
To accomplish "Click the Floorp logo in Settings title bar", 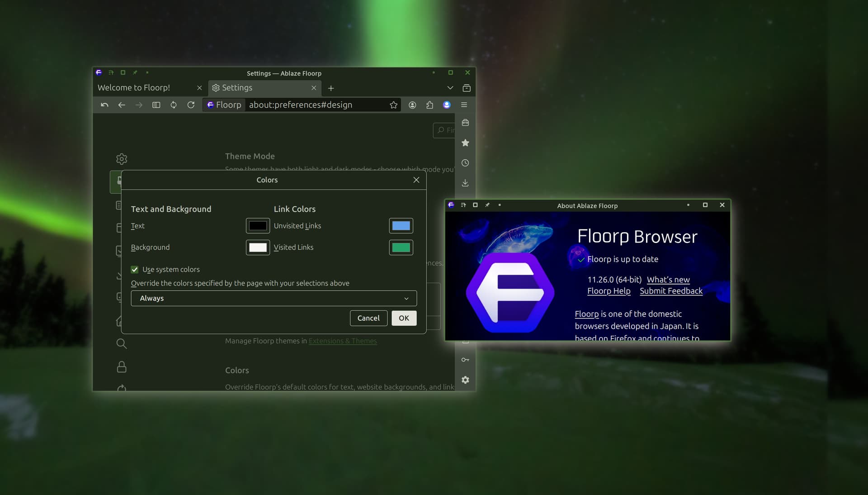I will (x=99, y=72).
